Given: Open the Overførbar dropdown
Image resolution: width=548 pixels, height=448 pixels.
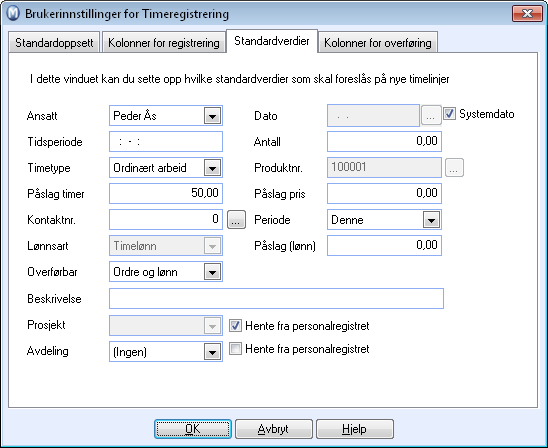Looking at the screenshot, I should (212, 272).
